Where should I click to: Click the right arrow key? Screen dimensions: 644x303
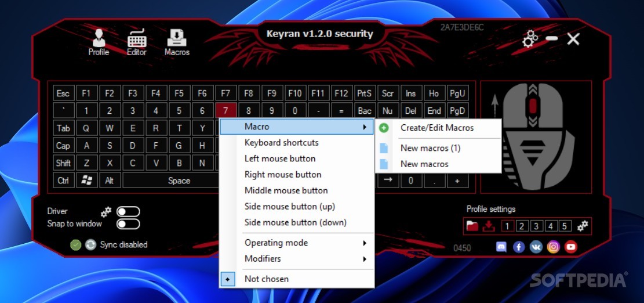point(388,181)
